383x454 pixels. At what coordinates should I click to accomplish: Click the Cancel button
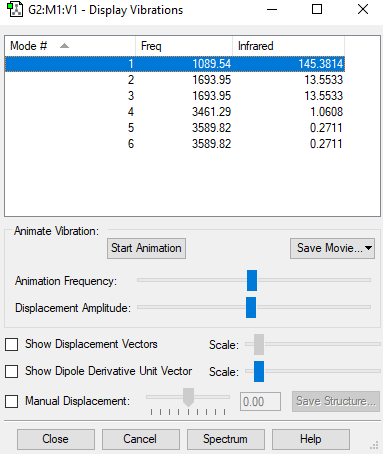pyautogui.click(x=141, y=439)
